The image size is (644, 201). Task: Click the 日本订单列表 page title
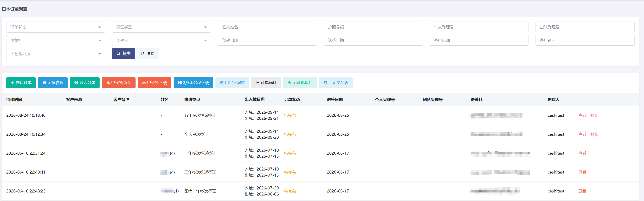15,9
